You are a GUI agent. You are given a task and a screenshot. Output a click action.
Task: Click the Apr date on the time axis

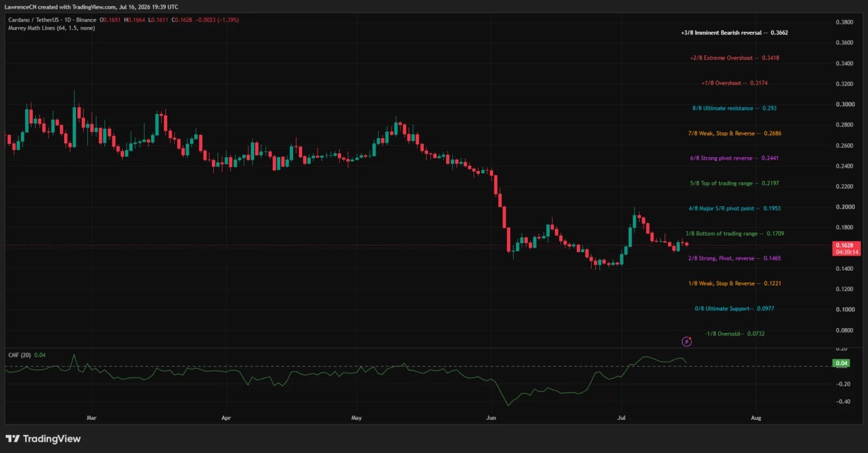(x=226, y=417)
